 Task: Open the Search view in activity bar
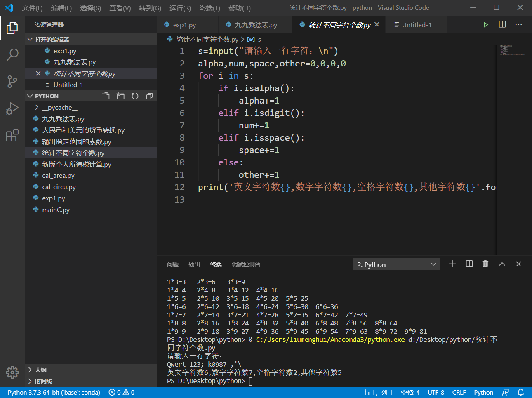tap(12, 54)
